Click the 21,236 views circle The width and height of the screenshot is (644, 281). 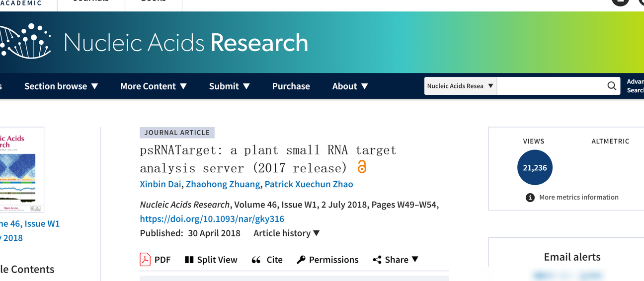coord(535,168)
